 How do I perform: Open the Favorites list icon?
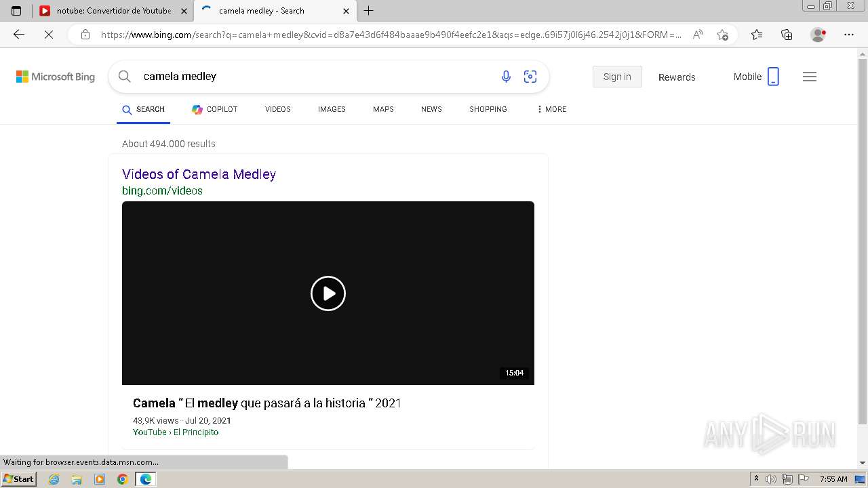757,35
